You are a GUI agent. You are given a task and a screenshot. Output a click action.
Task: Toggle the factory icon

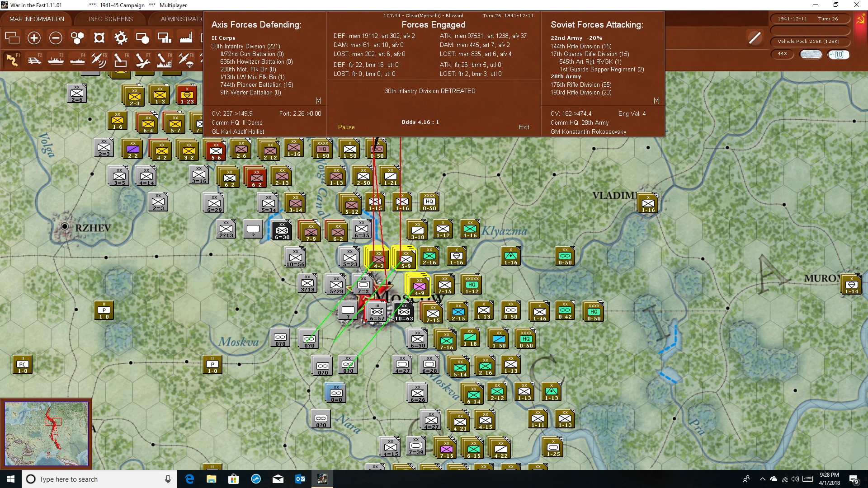coord(186,38)
